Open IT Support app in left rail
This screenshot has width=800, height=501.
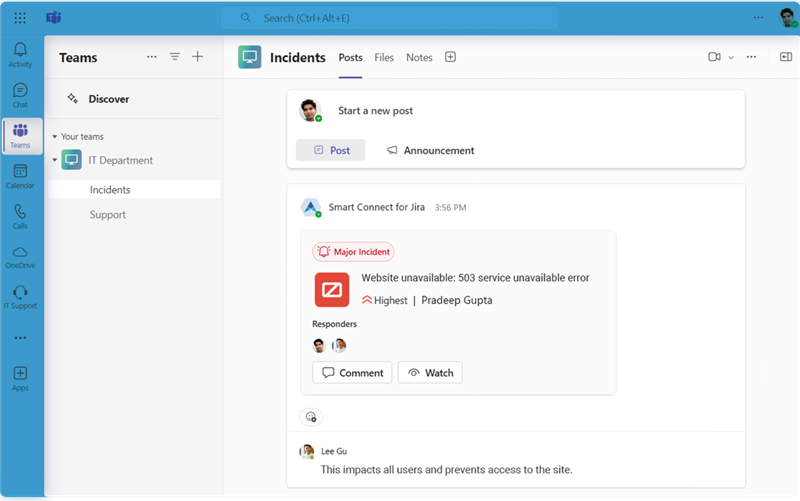click(20, 297)
